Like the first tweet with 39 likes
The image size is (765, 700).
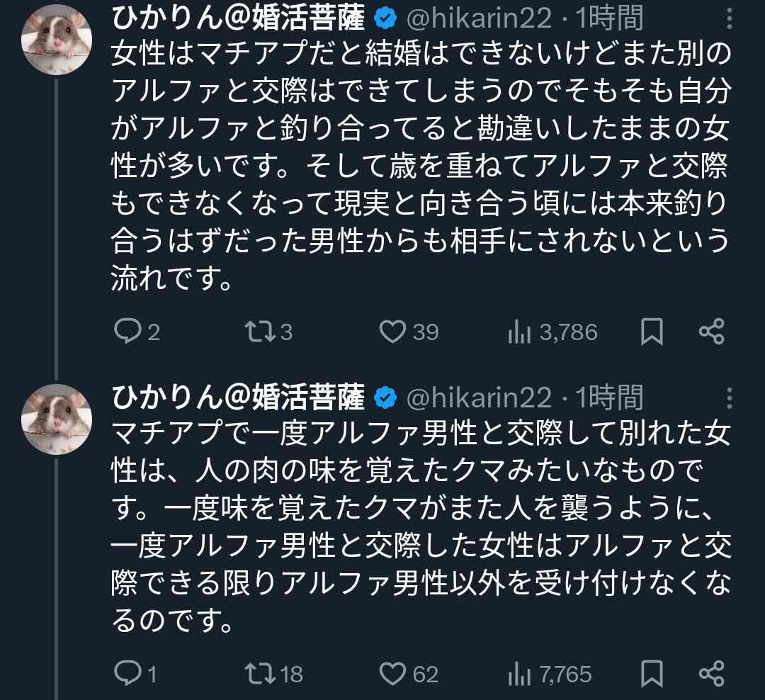(x=392, y=332)
